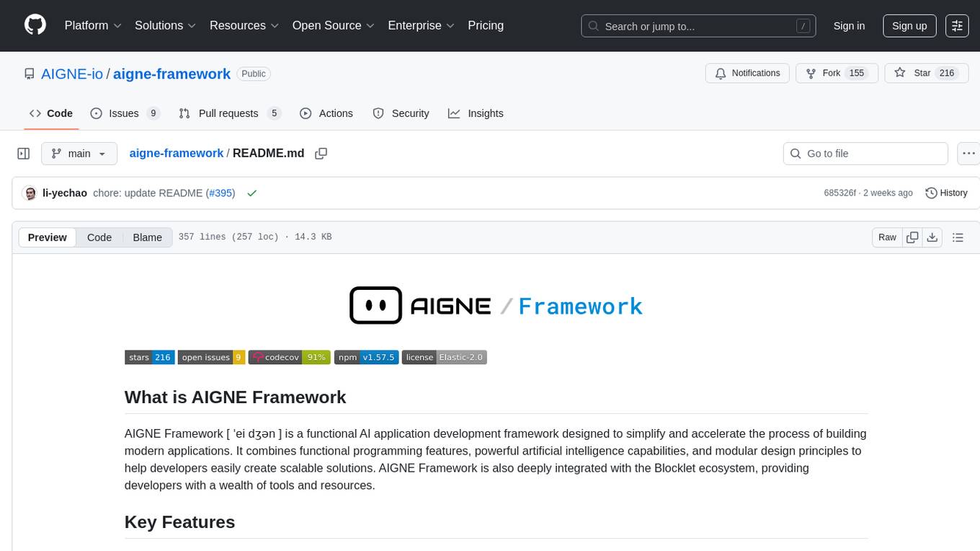This screenshot has width=980, height=551.
Task: Open the README outline list icon
Action: coord(958,237)
